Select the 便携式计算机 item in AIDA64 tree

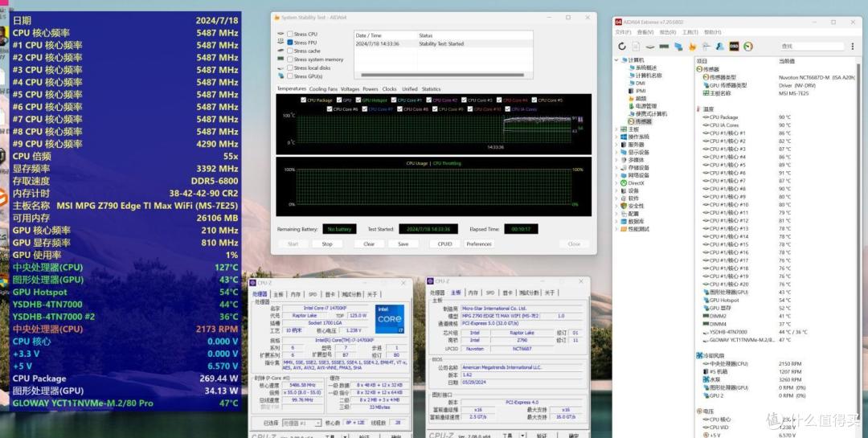point(648,113)
